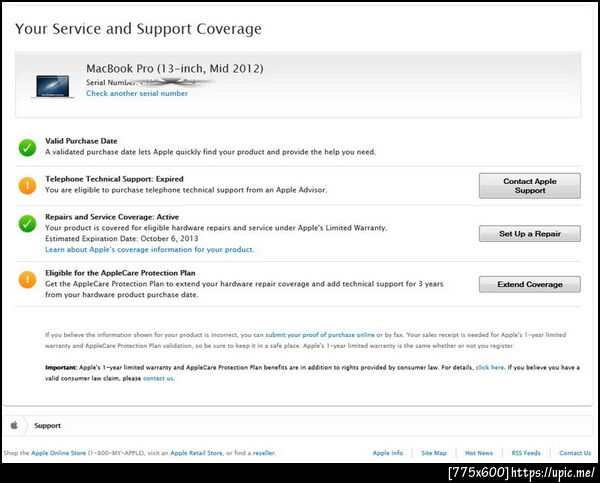The width and height of the screenshot is (600, 483).
Task: Go to Support in the breadcrumb
Action: pyautogui.click(x=47, y=426)
